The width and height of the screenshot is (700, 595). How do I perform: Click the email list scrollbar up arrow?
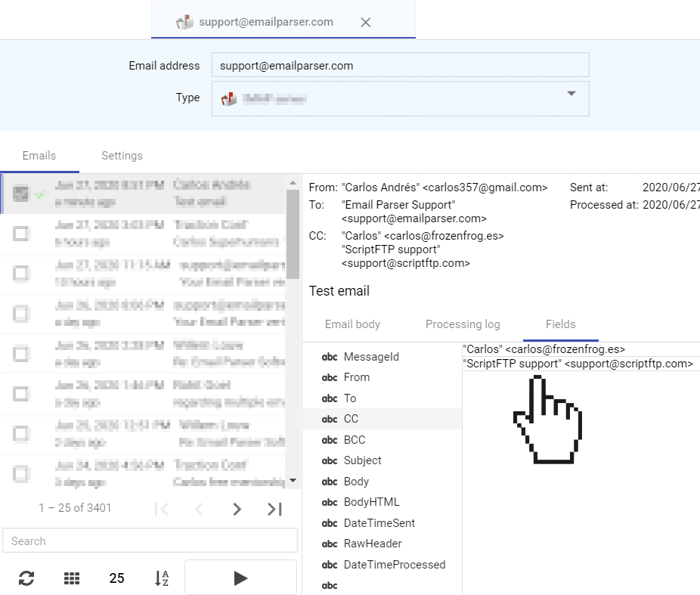pyautogui.click(x=293, y=182)
